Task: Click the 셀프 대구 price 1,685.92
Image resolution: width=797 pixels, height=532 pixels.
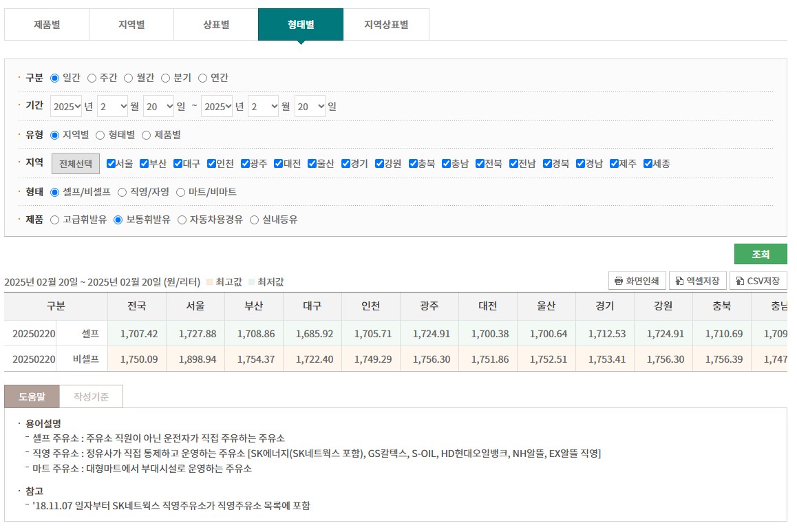Action: click(x=315, y=334)
